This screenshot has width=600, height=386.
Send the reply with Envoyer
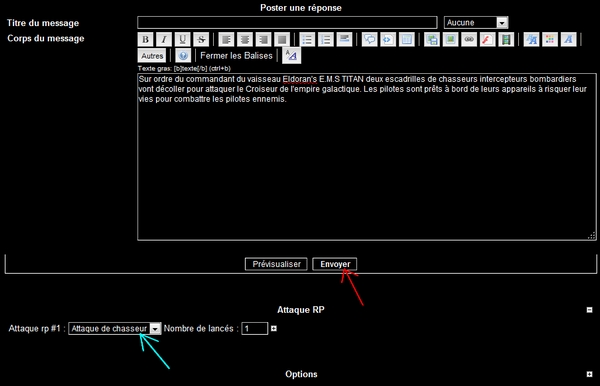(335, 264)
